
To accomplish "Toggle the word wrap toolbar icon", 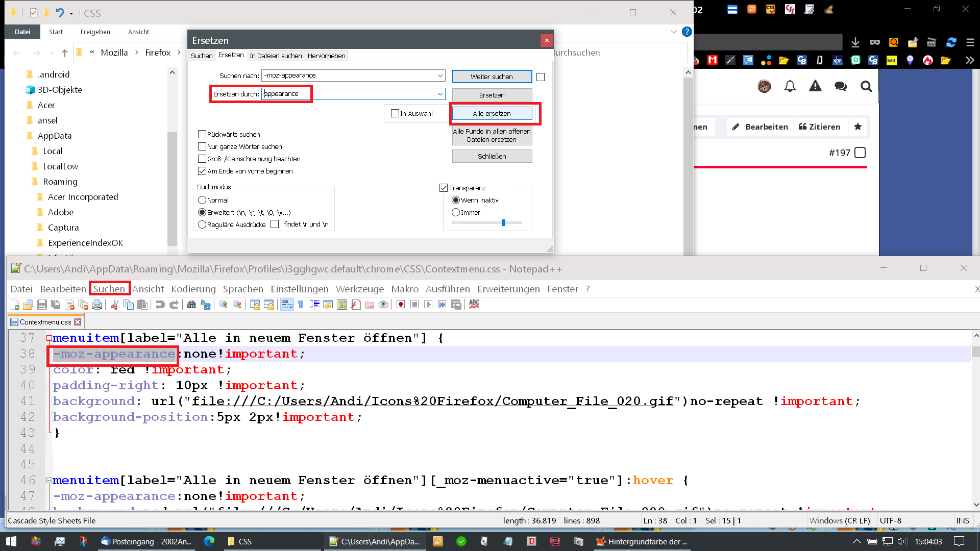I will click(x=287, y=305).
